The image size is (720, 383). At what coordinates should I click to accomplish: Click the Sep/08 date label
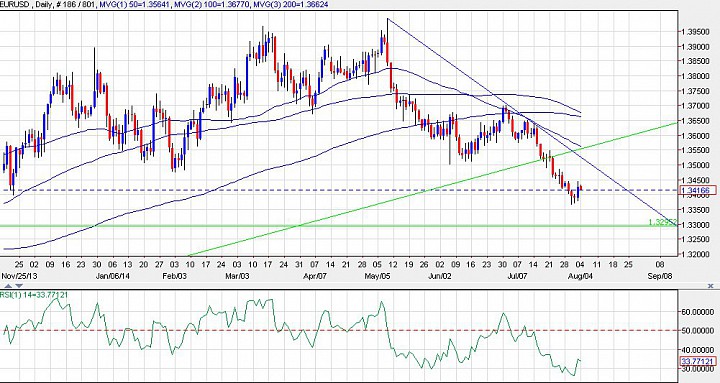pyautogui.click(x=660, y=276)
